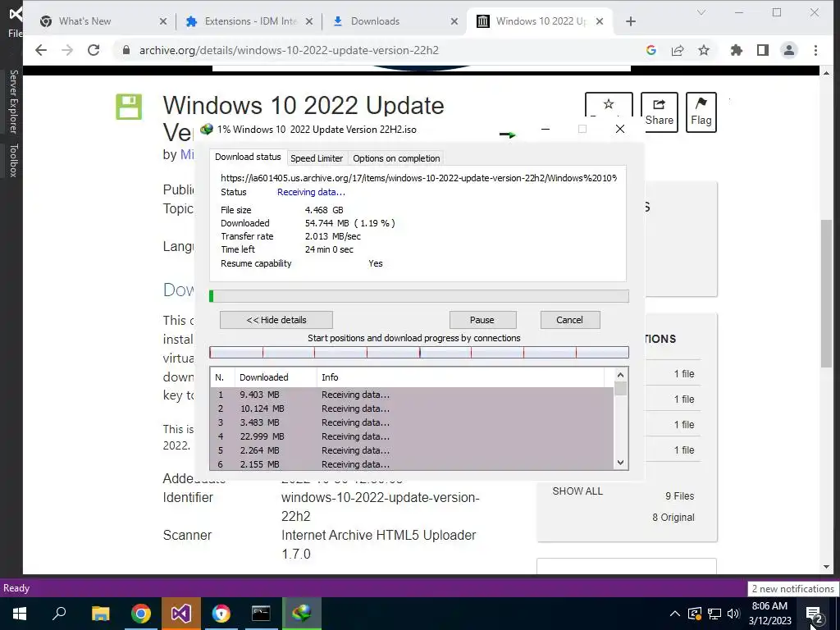840x630 pixels.
Task: Click the Chrome back arrow
Action: click(x=41, y=50)
